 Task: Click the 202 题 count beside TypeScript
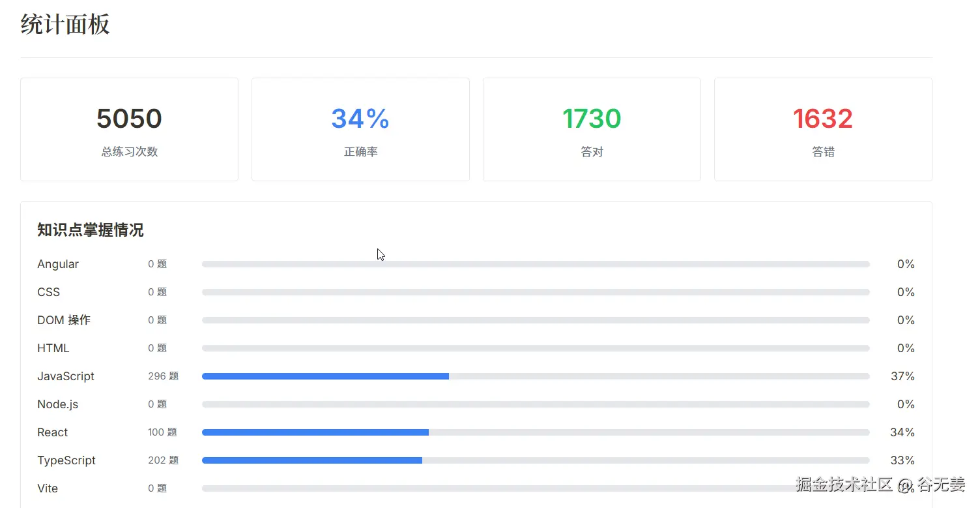pyautogui.click(x=163, y=460)
